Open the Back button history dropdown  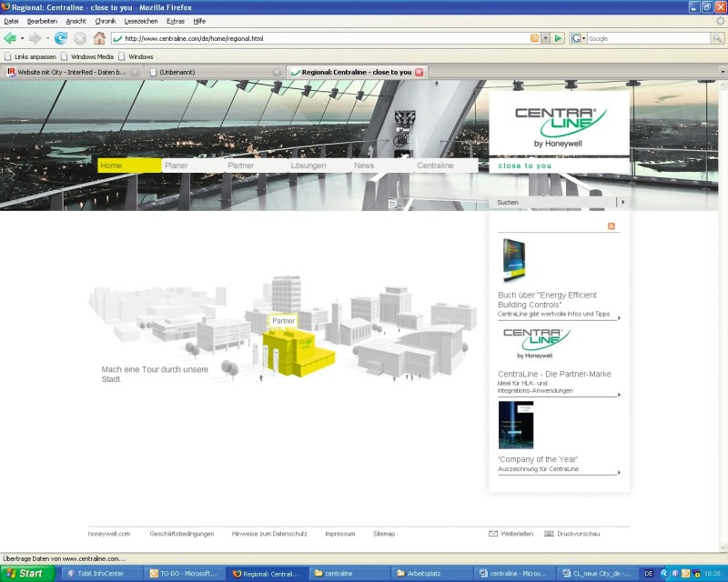click(22, 38)
